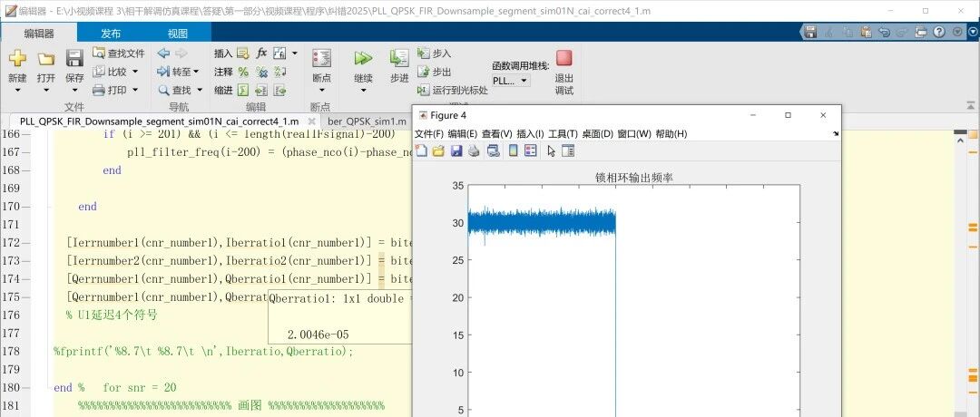Click Step Out (步出)
Image resolution: width=980 pixels, height=417 pixels.
coord(434,72)
